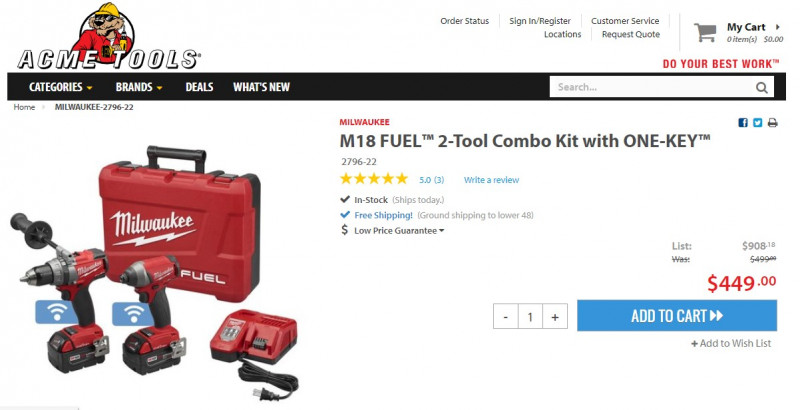
Task: Expand the Brands dropdown menu
Action: 139,87
